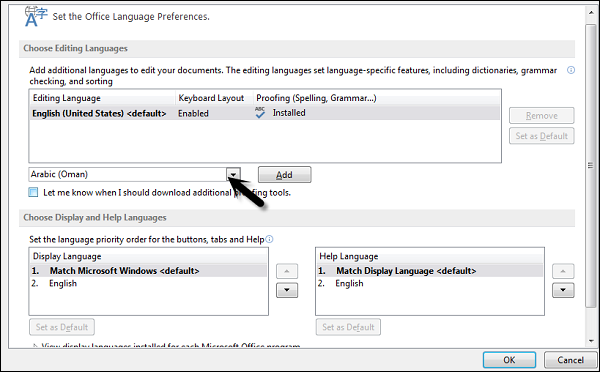Enable download additional proofing tools checkbox
Viewport: 600px width, 372px height.
[x=33, y=192]
